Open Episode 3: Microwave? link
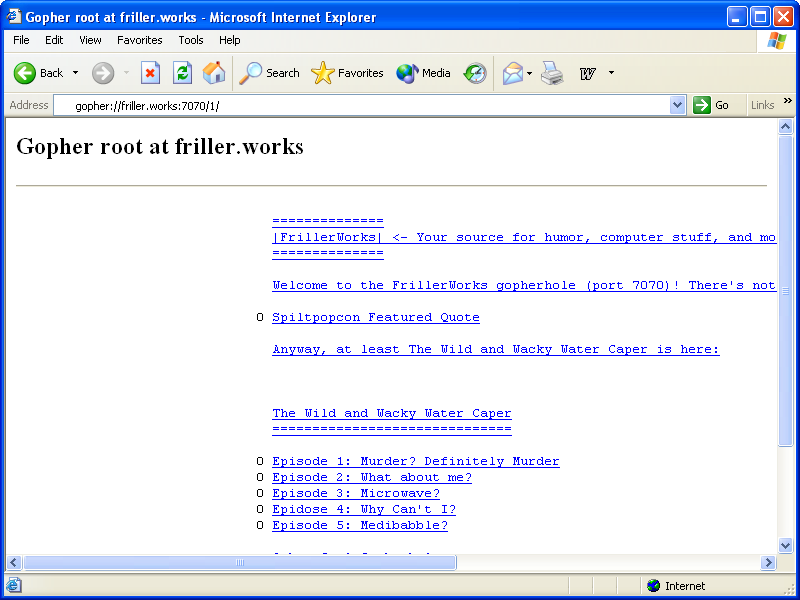800x600 pixels. [356, 493]
